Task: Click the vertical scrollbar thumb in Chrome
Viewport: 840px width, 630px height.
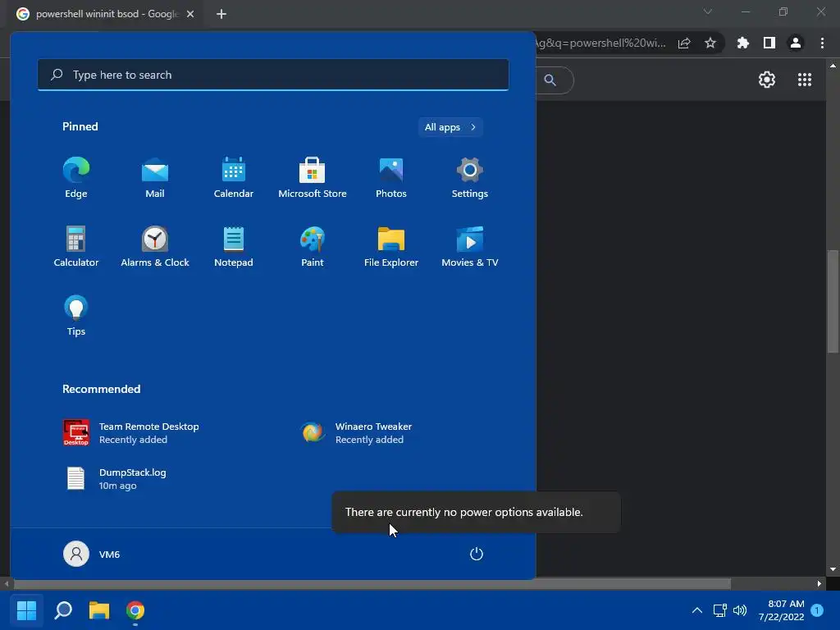Action: pos(833,302)
